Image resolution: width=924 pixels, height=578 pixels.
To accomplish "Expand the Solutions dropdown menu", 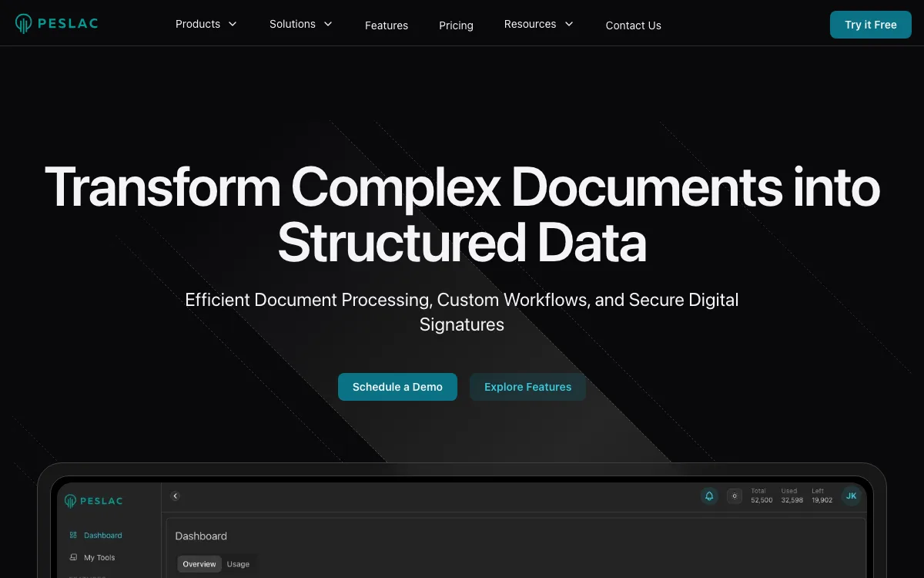I will pyautogui.click(x=301, y=24).
